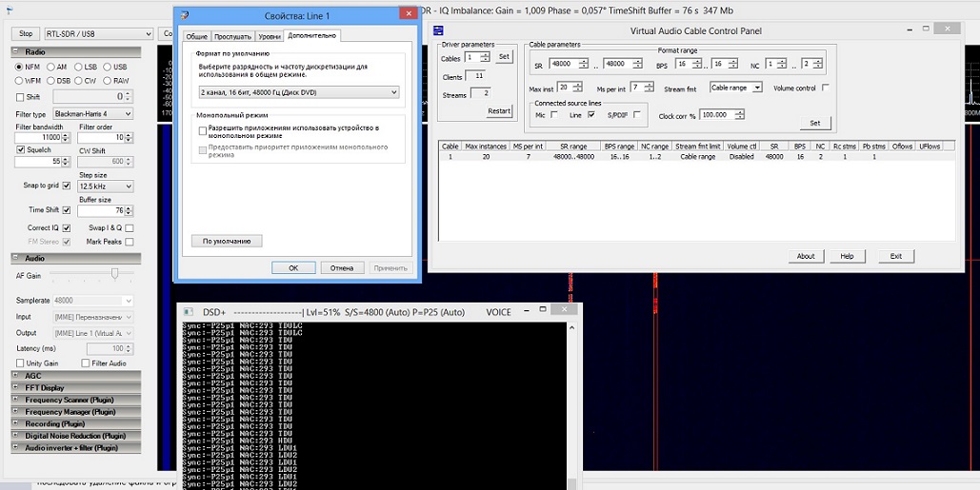Viewport: 980px width, 490px height.
Task: Enable the Mic source line checkbox
Action: pos(553,115)
